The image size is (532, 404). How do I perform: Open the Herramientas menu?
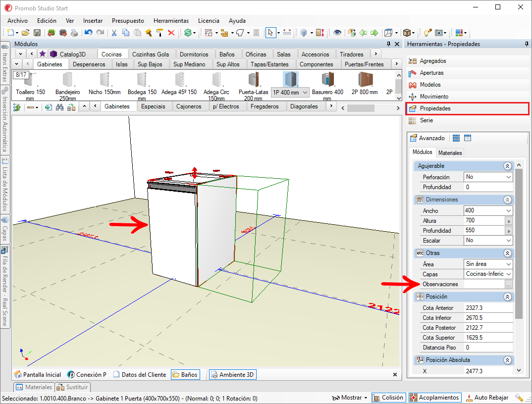click(171, 21)
